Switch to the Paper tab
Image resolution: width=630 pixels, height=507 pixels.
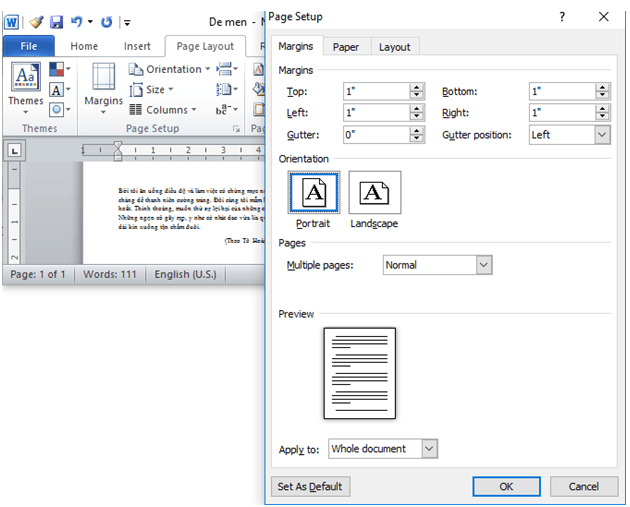point(346,47)
